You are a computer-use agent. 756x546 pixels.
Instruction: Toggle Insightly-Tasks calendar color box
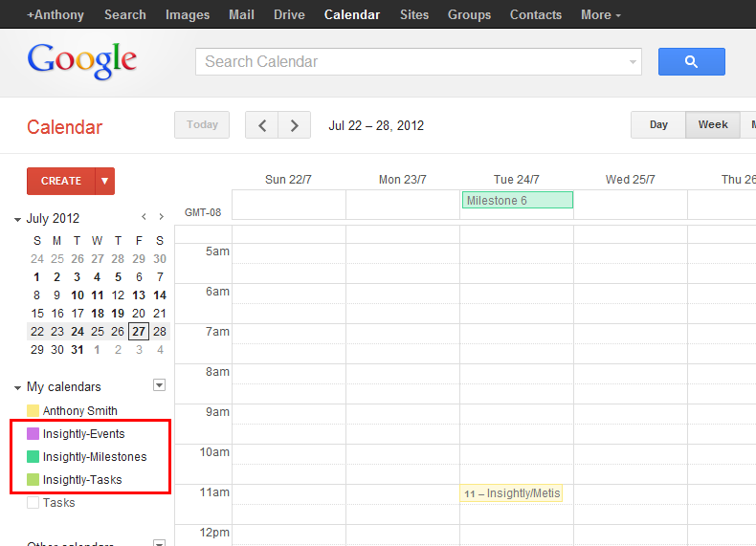tap(33, 479)
